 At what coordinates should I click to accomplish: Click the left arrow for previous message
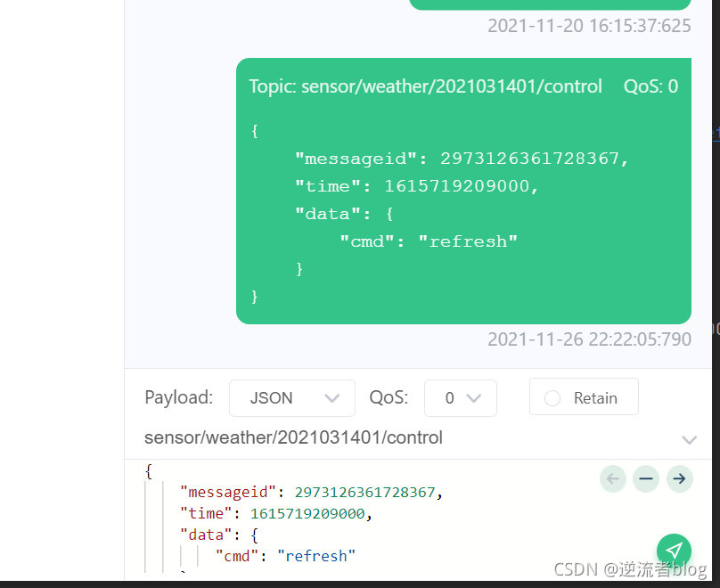click(612, 478)
